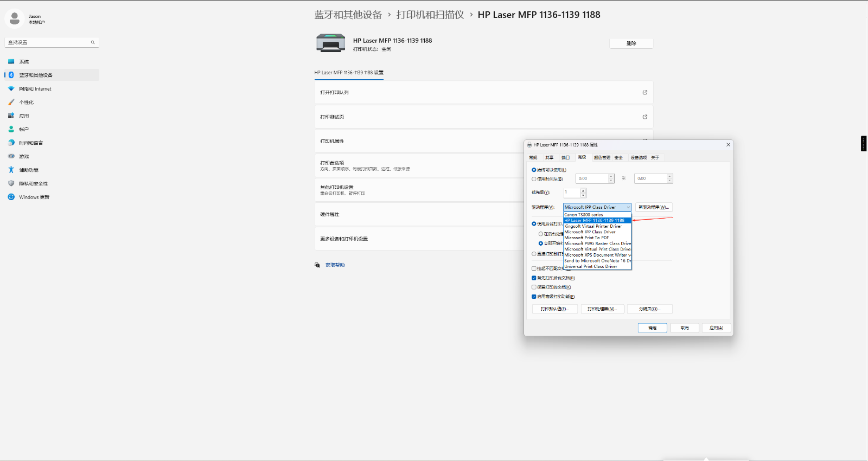Open the 颜色管理 tab
The width and height of the screenshot is (868, 461).
coord(602,158)
